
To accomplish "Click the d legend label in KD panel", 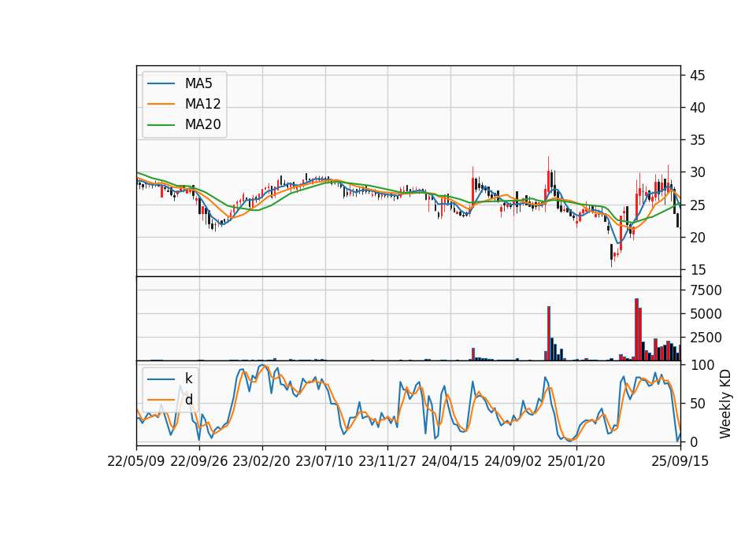I will pos(188,400).
